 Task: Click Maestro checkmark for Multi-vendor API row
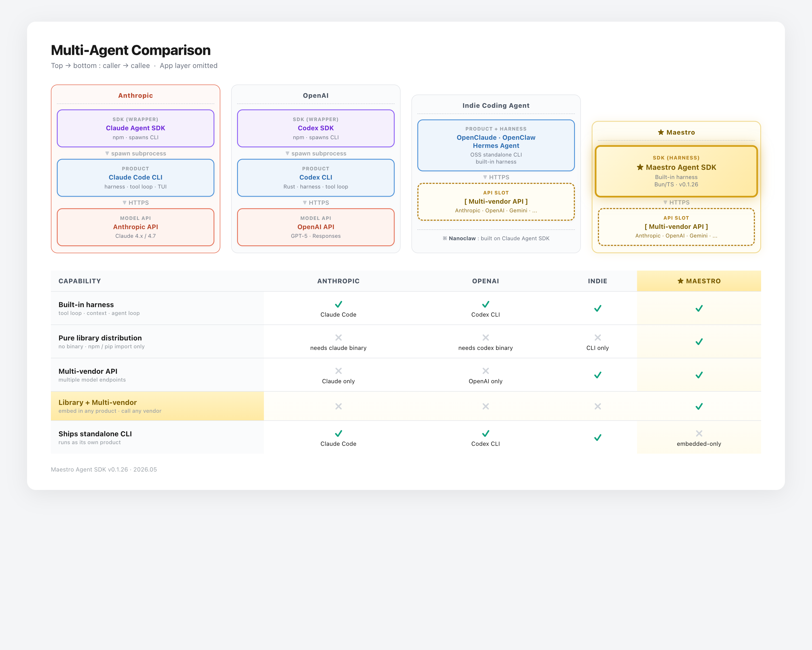coord(699,375)
